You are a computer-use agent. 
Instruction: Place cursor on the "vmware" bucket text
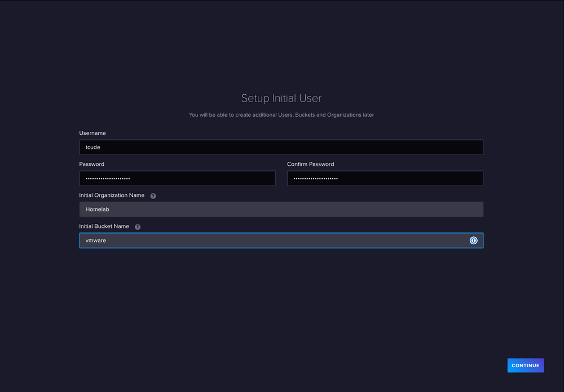click(95, 240)
